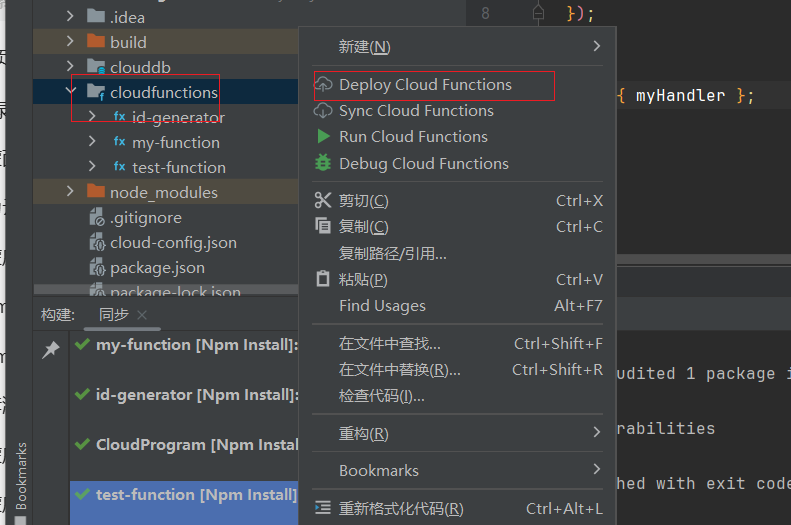Click green check icon of id-generator build

pos(82,394)
